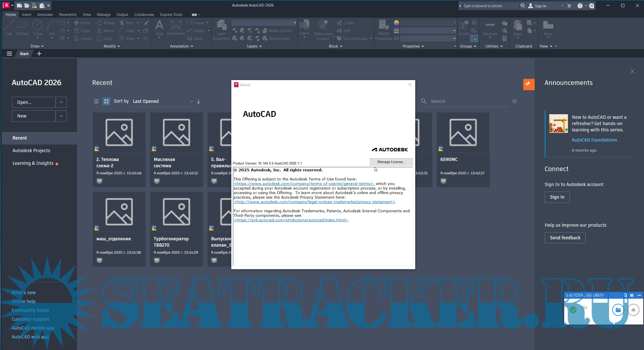Open the 6S90MC drawing thumbnail
Viewport: 644px width, 350px height.
tap(463, 132)
